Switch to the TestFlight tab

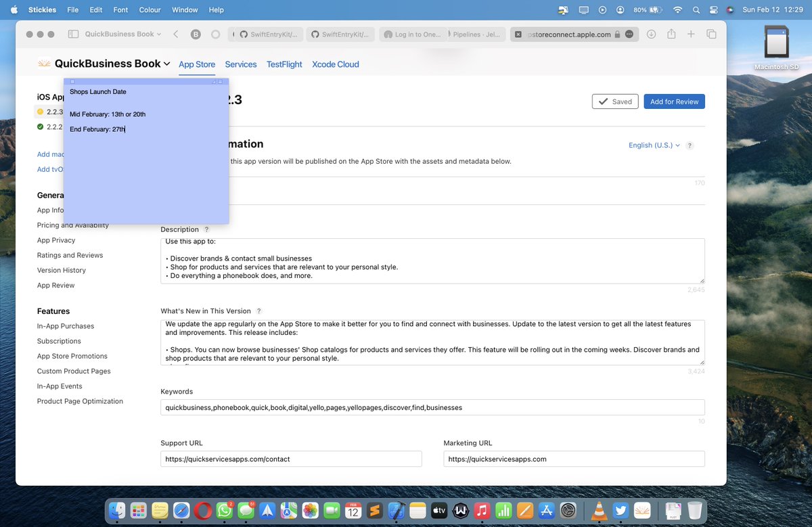click(284, 64)
